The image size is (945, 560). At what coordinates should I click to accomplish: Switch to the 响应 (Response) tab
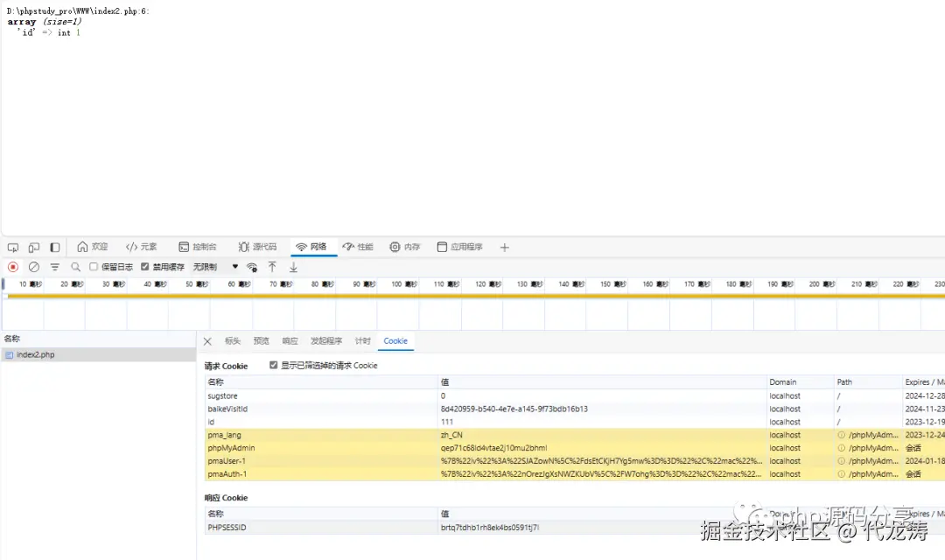point(290,340)
